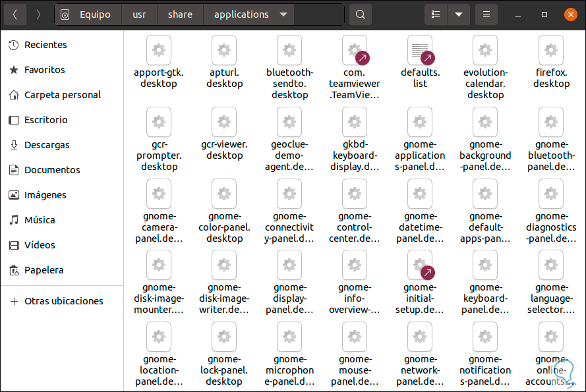This screenshot has height=392, width=586.
Task: Open the applications path dropdown
Action: coord(283,14)
